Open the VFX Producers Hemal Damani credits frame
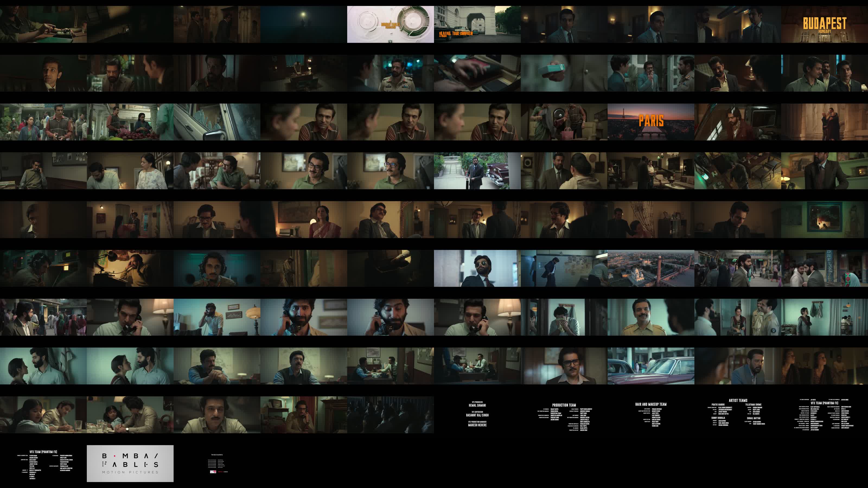The width and height of the screenshot is (868, 488). coord(477,415)
